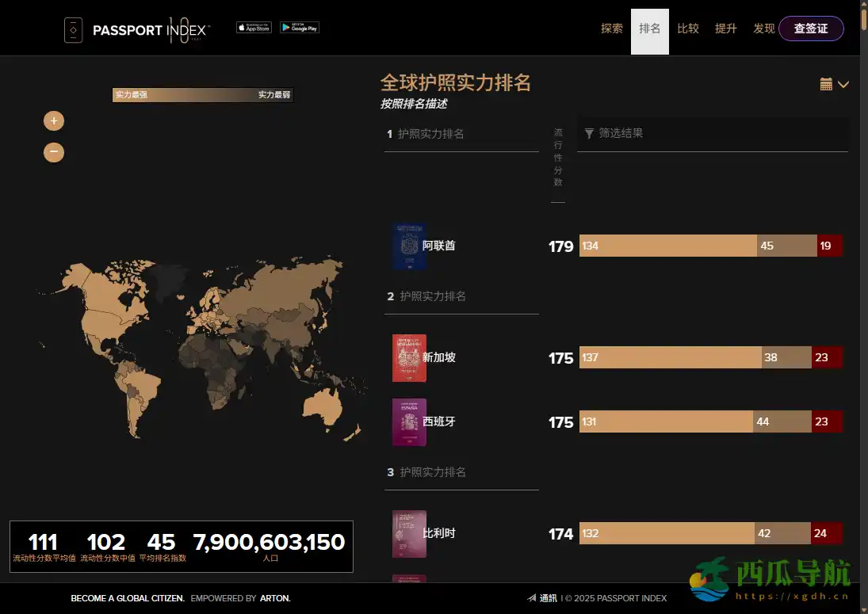Click the 查签证 button
Image resolution: width=868 pixels, height=614 pixels.
[811, 29]
